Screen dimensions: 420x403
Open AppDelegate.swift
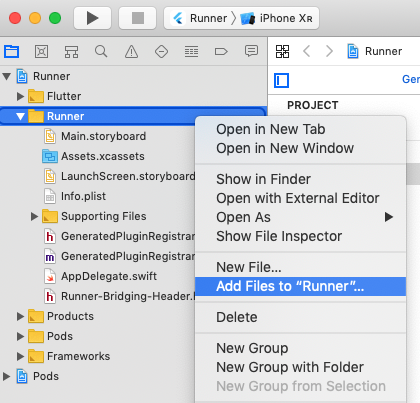100,276
